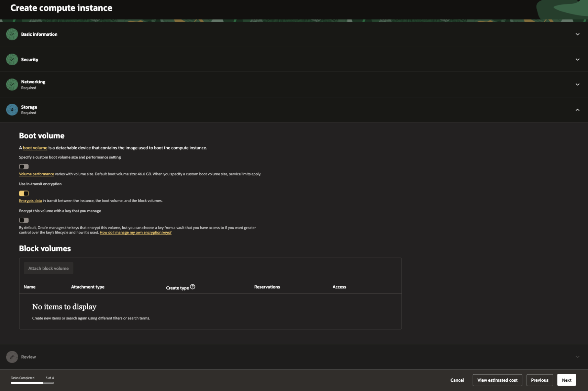The image size is (588, 391).
Task: Click the Attachment type column header
Action: (88, 287)
